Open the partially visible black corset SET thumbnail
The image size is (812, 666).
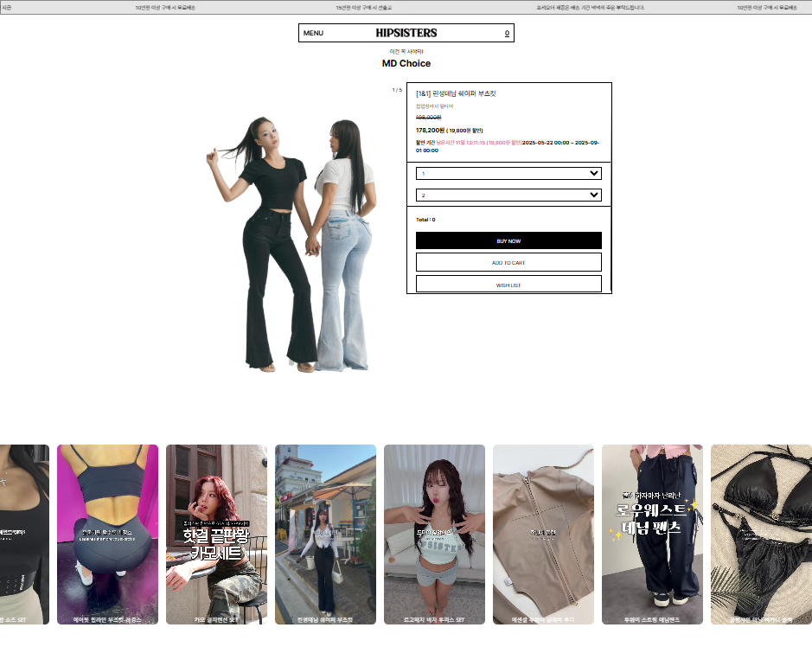[24, 534]
